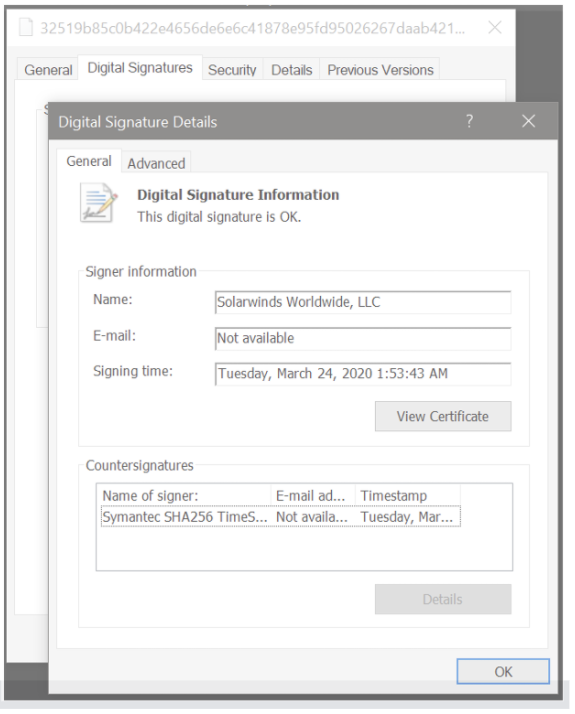575x714 pixels.
Task: Select the General tab in Digital Signature Details
Action: 89,161
